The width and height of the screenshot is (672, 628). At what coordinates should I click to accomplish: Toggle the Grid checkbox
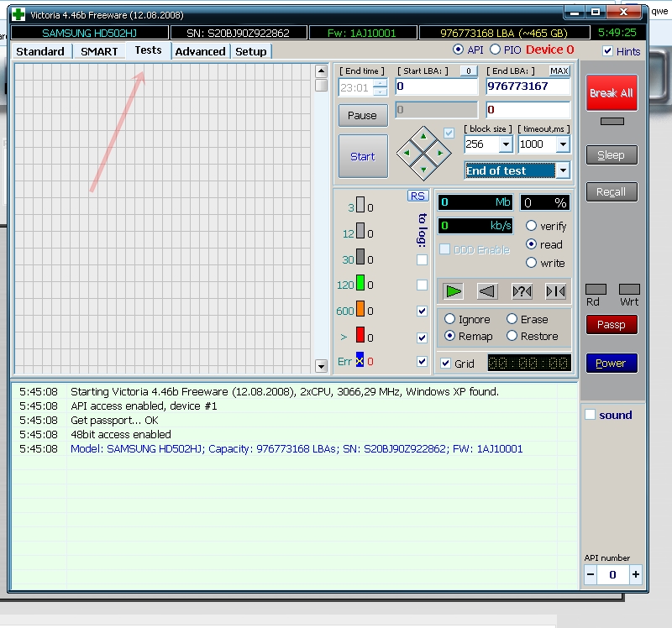point(446,364)
